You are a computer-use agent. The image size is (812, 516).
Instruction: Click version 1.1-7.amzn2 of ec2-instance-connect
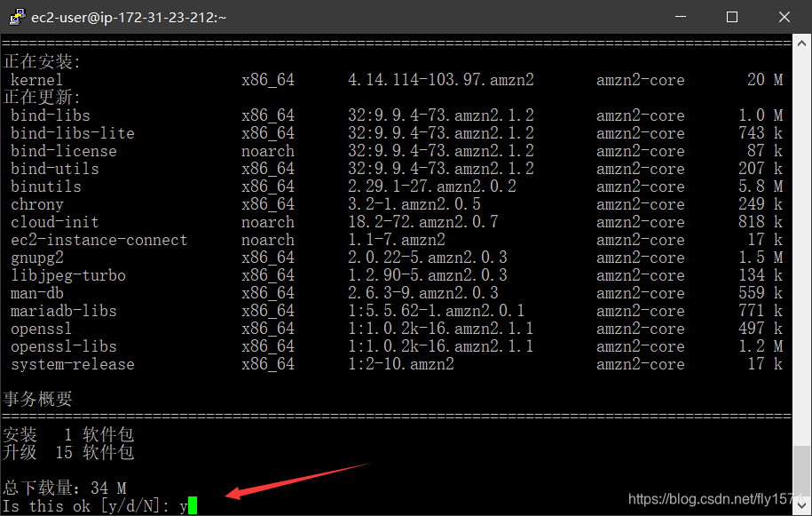tap(397, 240)
